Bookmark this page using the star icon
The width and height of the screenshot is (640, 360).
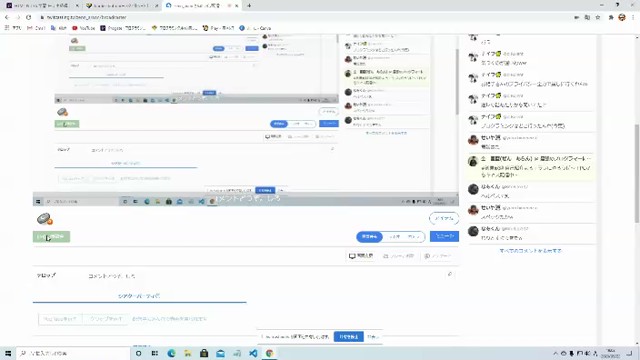coord(598,17)
